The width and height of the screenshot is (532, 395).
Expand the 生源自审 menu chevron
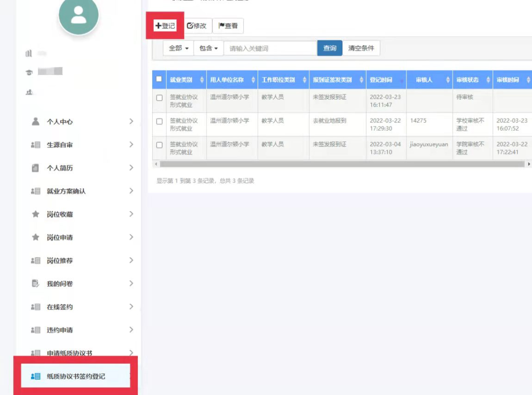point(131,144)
